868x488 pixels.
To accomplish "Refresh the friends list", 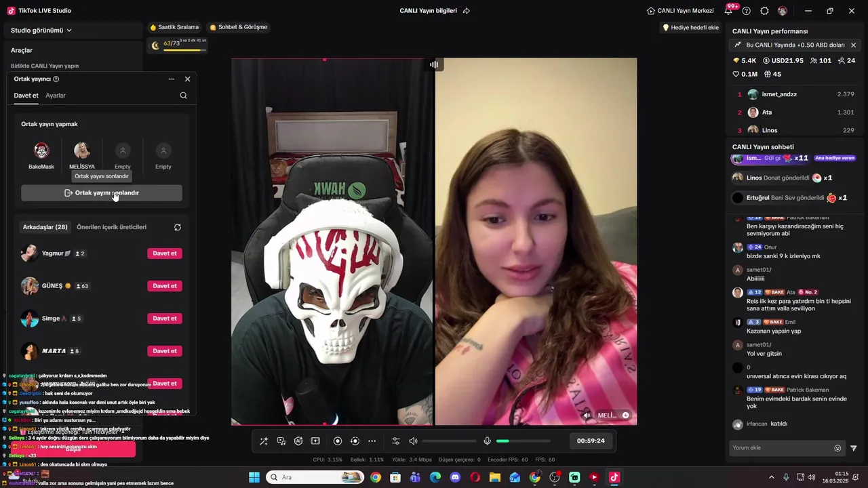I will coord(178,227).
